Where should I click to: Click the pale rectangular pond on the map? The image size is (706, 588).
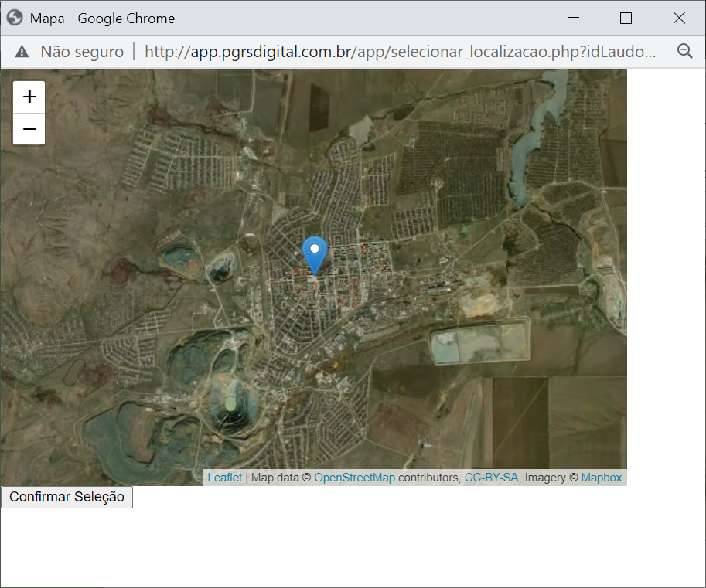(x=479, y=344)
